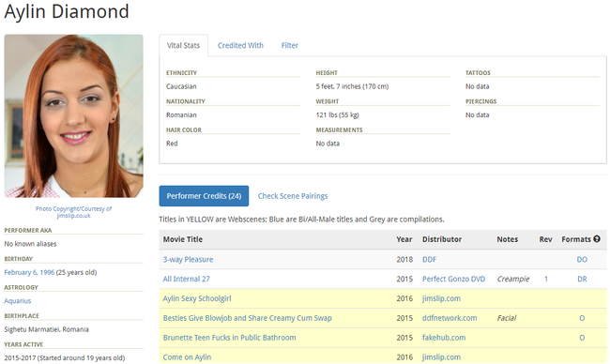
Task: Click the DR format link for All Internal 27
Action: [x=582, y=279]
